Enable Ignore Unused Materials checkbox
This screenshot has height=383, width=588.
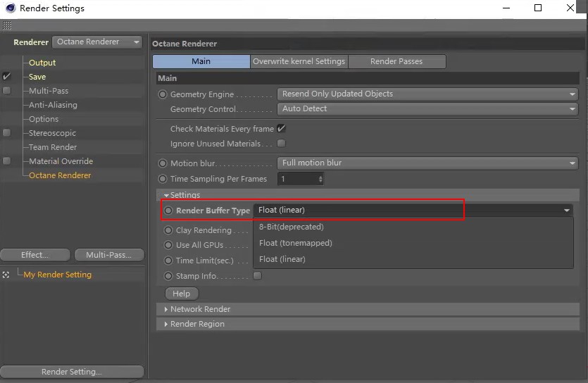coord(281,143)
